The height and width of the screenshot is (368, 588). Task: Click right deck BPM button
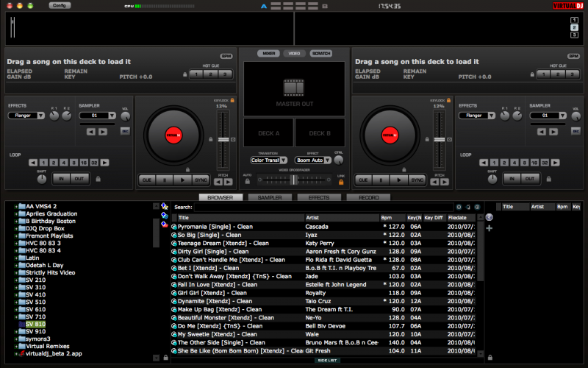tap(573, 57)
